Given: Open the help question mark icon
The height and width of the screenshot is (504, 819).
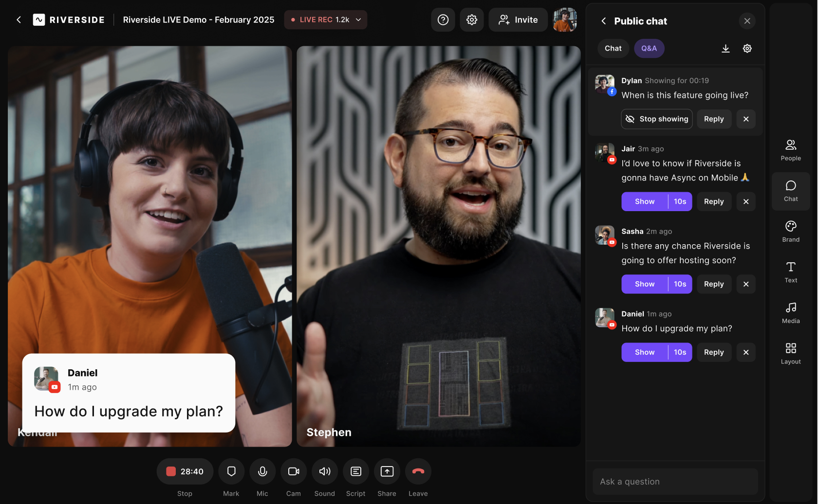Looking at the screenshot, I should pyautogui.click(x=443, y=19).
